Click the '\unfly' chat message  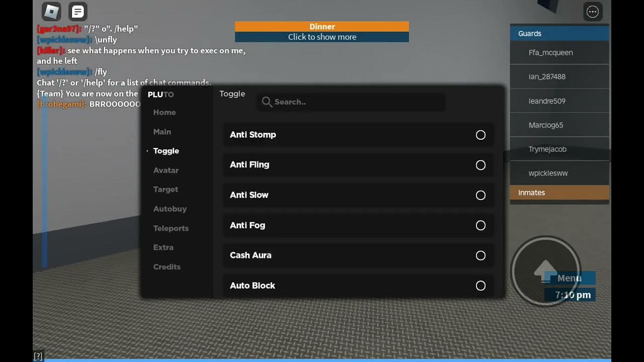coord(77,40)
